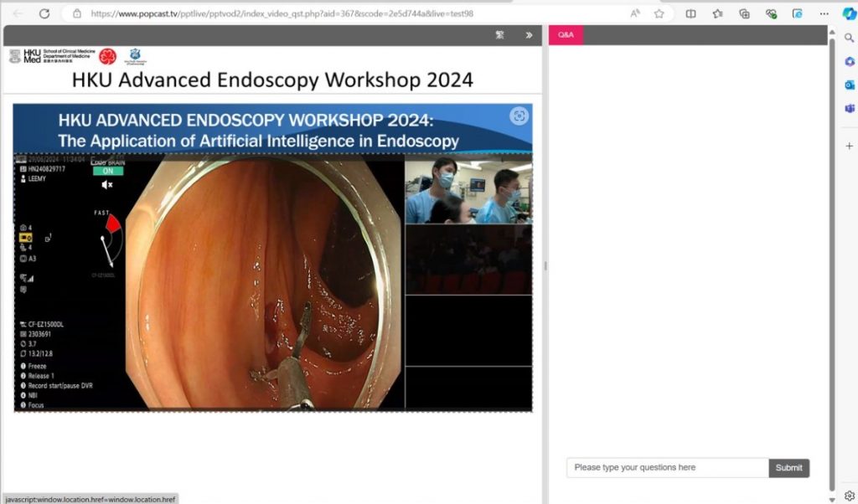Click the Internet Explorer mode icon
The width and height of the screenshot is (858, 504).
pyautogui.click(x=798, y=13)
